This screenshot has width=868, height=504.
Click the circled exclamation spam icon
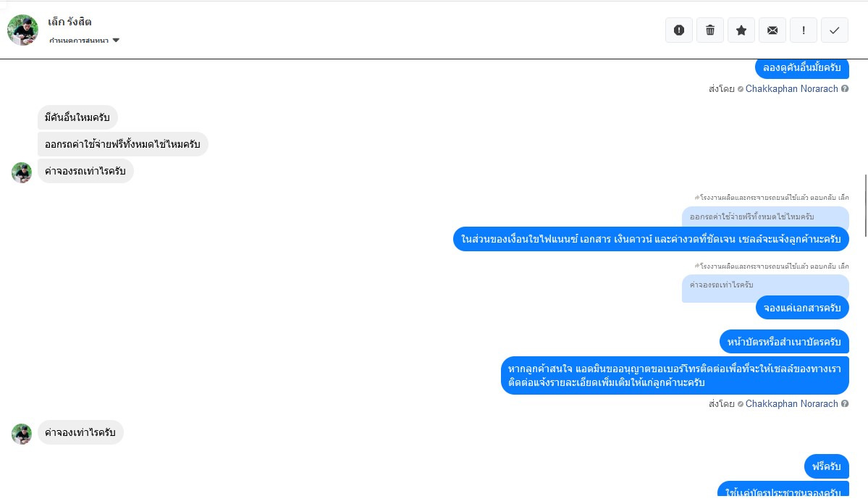(x=678, y=30)
